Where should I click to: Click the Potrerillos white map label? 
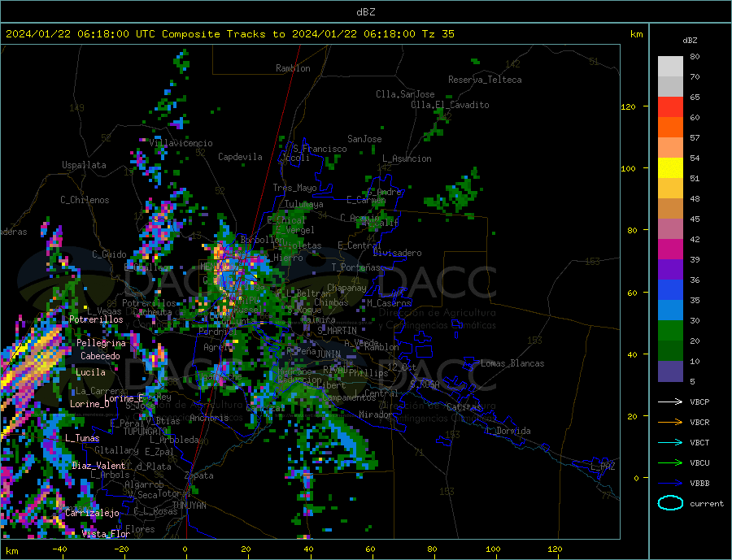96,319
